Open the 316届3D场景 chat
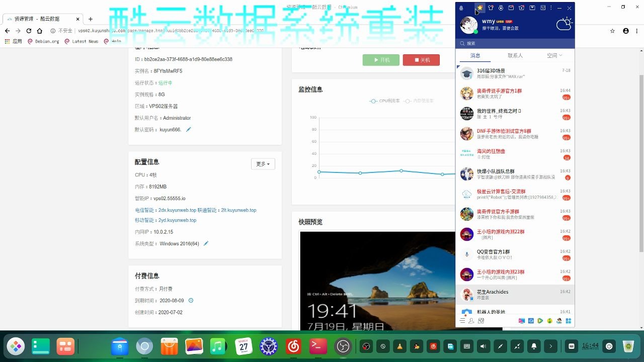The image size is (644, 362). [515, 73]
